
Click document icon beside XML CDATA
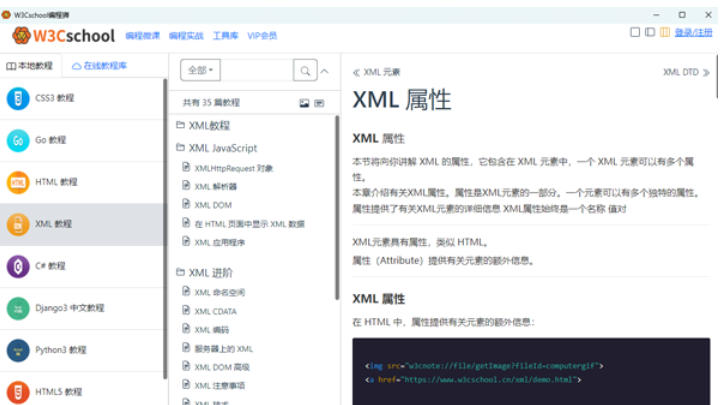click(x=186, y=310)
